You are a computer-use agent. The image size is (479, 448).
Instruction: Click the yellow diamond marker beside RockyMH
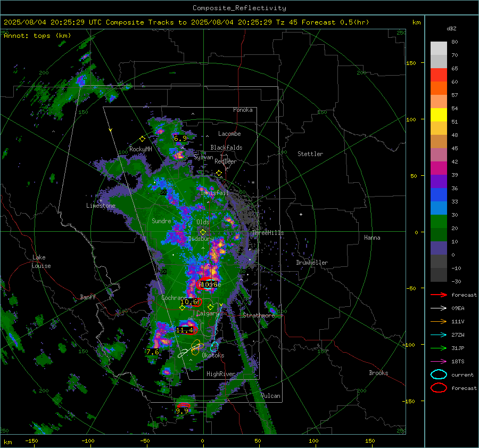[x=142, y=139]
